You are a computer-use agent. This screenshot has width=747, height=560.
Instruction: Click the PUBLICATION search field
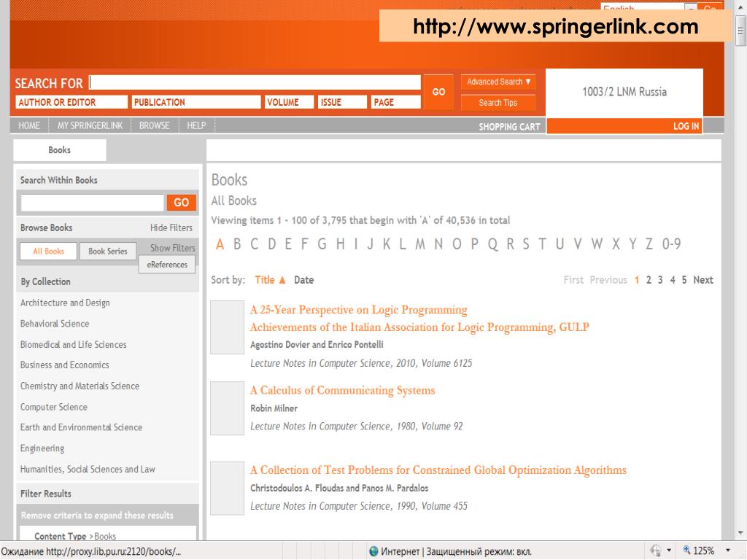[196, 102]
